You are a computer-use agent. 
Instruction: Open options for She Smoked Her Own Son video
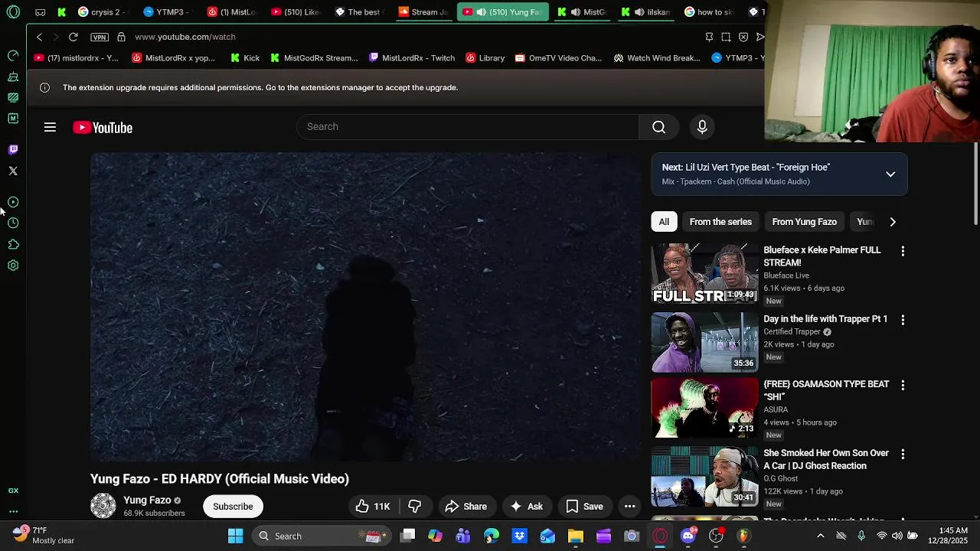(x=903, y=454)
